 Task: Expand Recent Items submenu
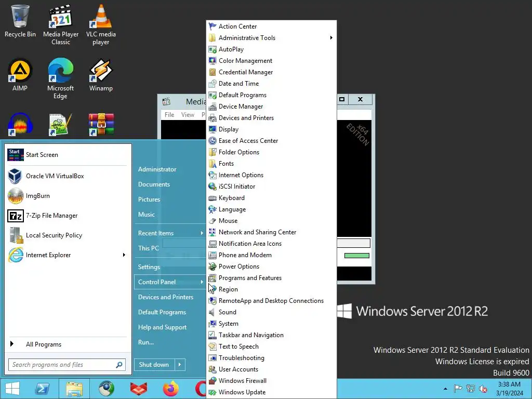[170, 233]
